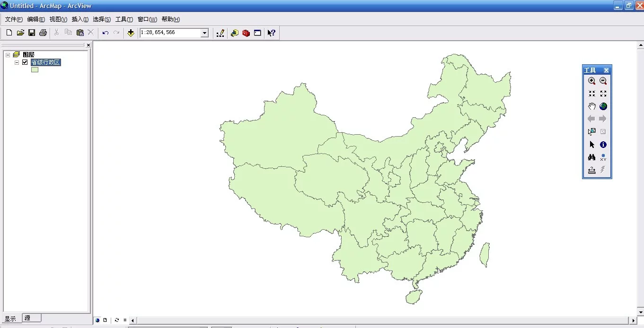
Task: Click the Fixed Zoom Out arrows icon
Action: [x=603, y=94]
